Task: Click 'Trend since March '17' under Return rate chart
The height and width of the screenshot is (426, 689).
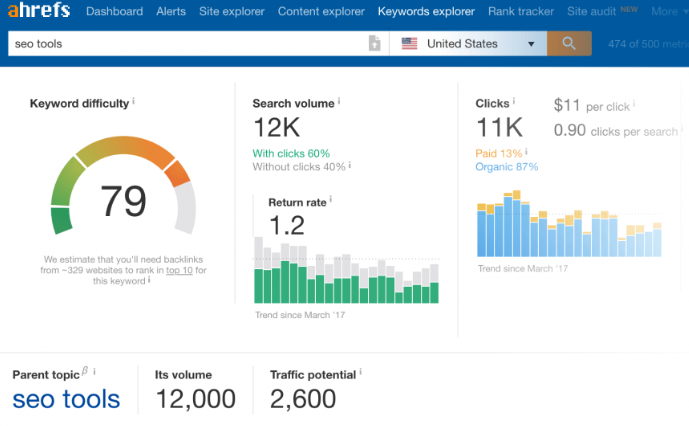Action: [300, 315]
